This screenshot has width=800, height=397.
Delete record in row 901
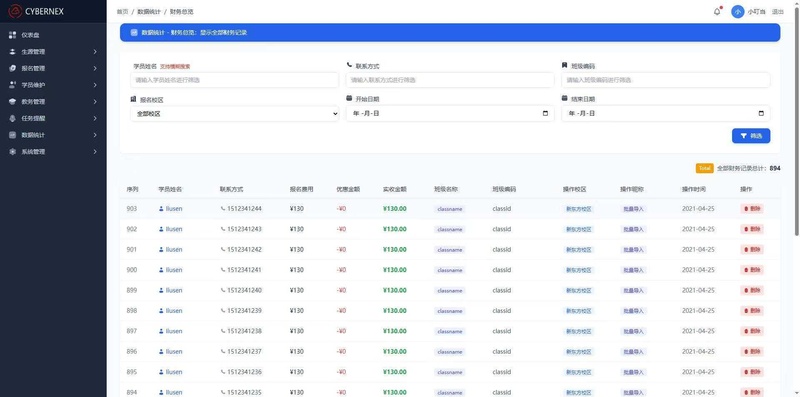pyautogui.click(x=752, y=250)
